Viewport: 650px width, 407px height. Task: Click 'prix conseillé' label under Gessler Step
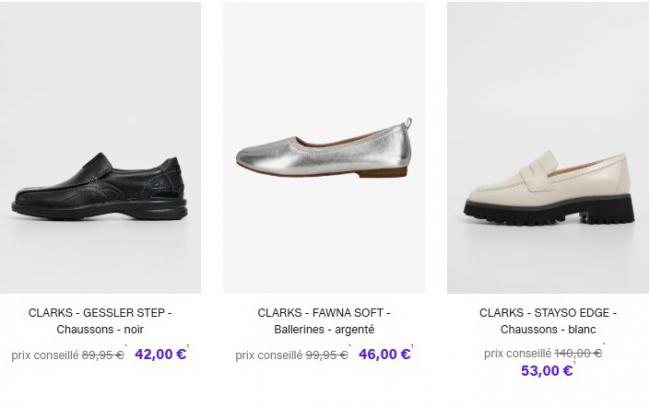click(x=45, y=355)
